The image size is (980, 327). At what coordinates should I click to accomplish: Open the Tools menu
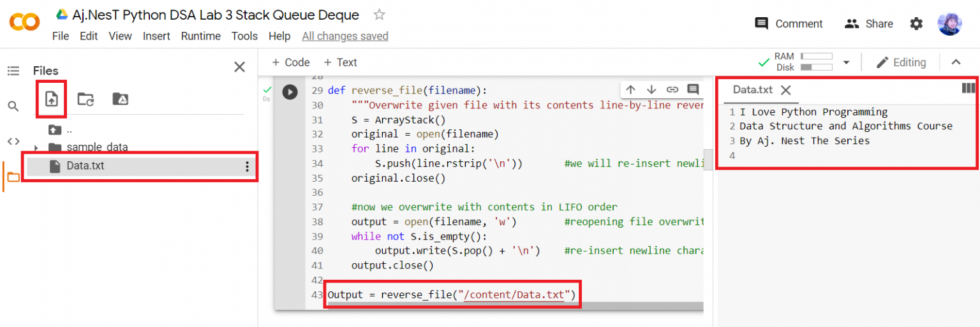pos(244,36)
